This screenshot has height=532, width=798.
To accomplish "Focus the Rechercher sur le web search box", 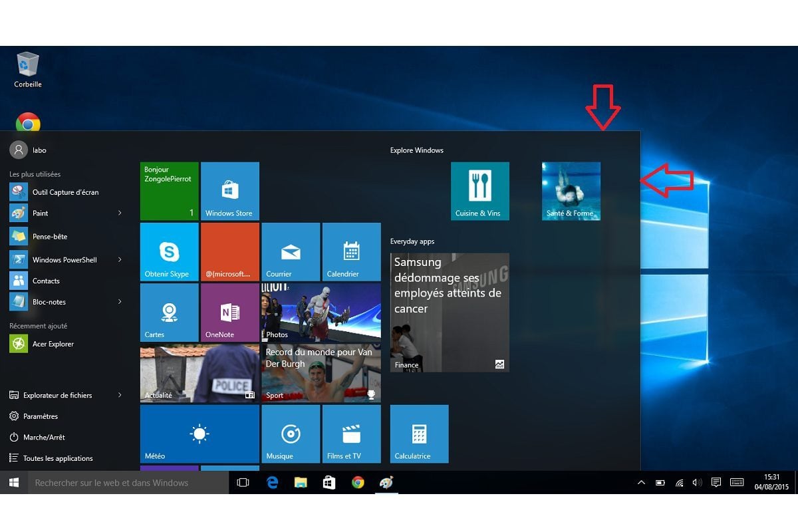I will (x=128, y=483).
